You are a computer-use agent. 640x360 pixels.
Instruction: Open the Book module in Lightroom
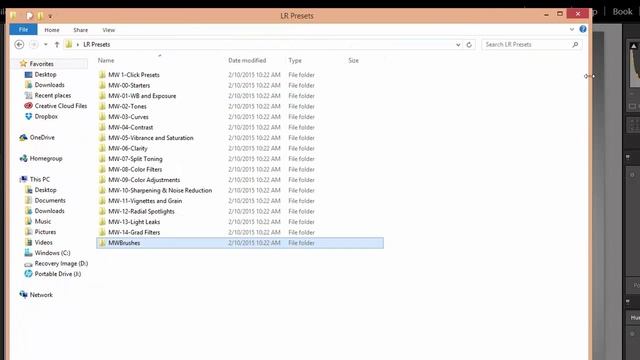[622, 12]
